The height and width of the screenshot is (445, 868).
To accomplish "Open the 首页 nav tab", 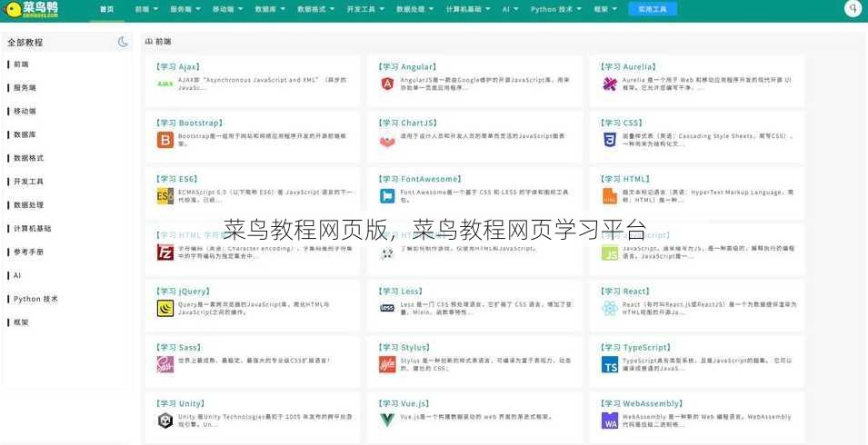I will point(107,9).
